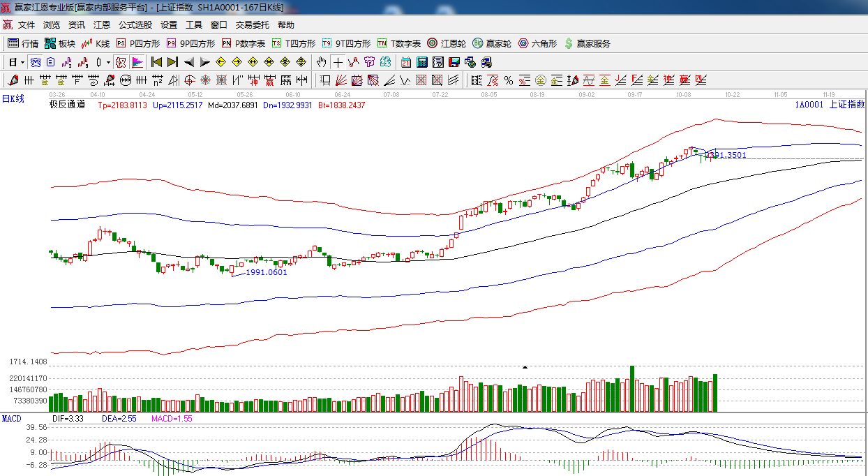The height and width of the screenshot is (476, 868).
Task: Open the candlestick style dropdown arrow
Action: (108, 62)
